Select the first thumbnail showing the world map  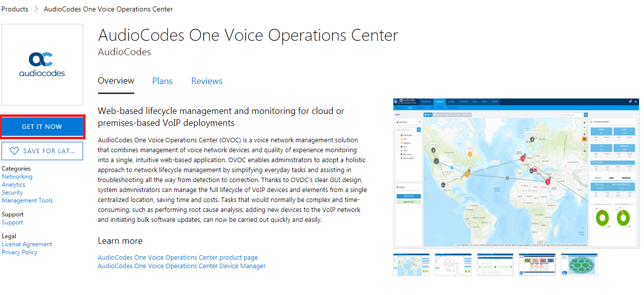411,265
